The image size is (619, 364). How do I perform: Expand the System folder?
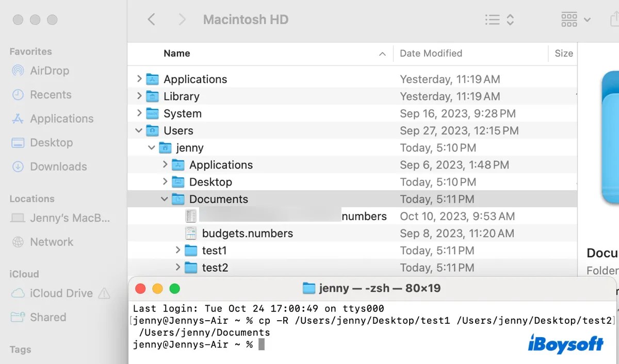(139, 113)
